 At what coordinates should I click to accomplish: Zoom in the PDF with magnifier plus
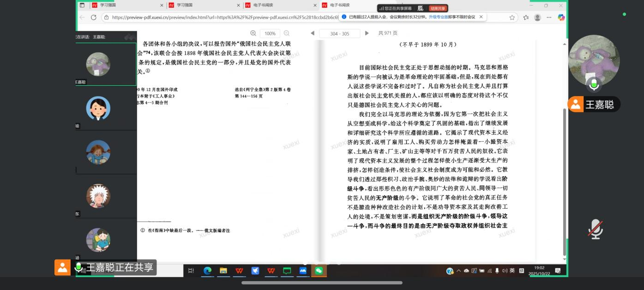253,33
